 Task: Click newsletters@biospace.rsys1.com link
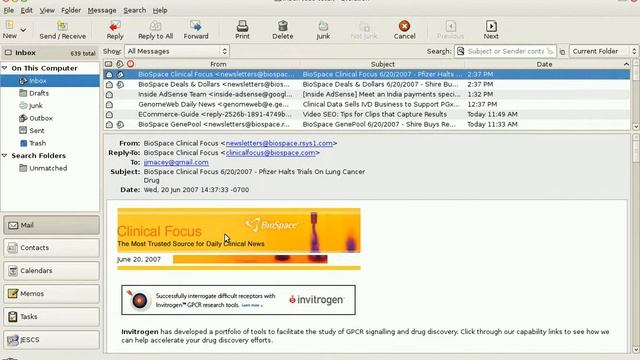(x=279, y=143)
